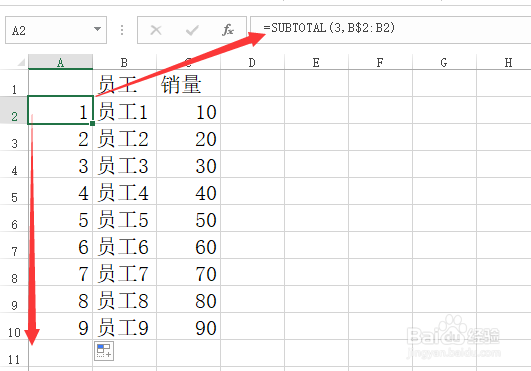Select sales cell with value 60
This screenshot has width=531, height=371.
coord(188,245)
